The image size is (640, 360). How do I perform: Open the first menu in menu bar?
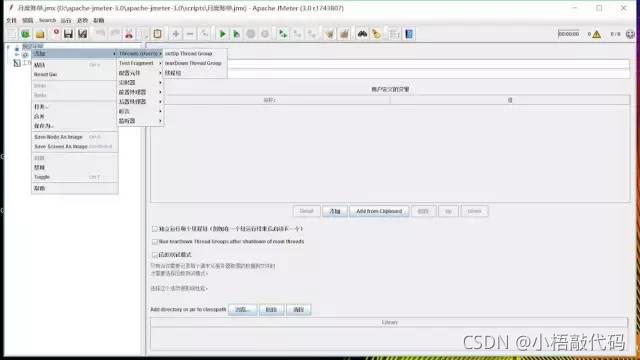(11, 20)
